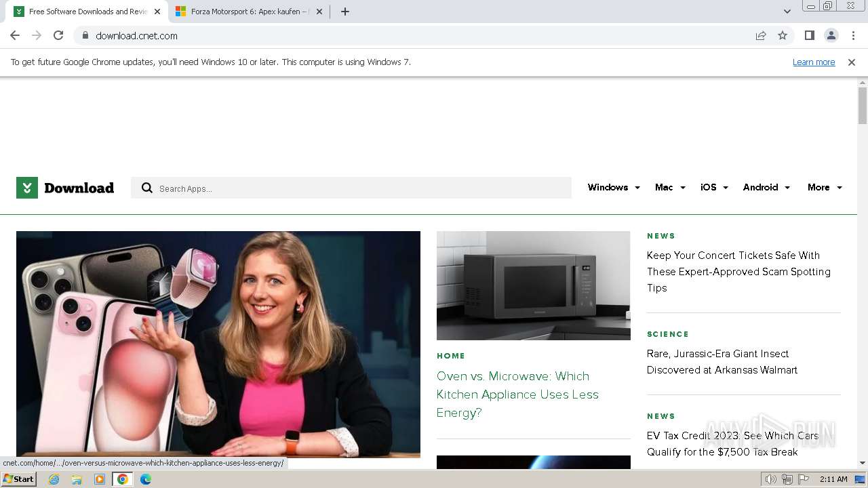Click the page vertical scrollbar thumb
Screen dimensions: 868x488
coord(863,106)
